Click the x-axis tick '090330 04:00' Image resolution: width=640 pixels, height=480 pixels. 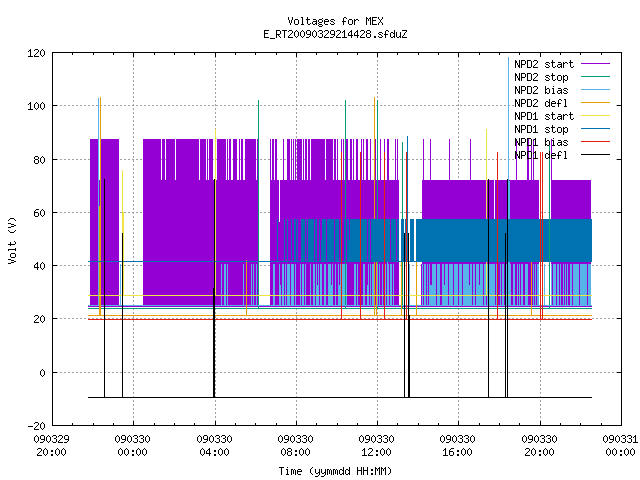[214, 446]
